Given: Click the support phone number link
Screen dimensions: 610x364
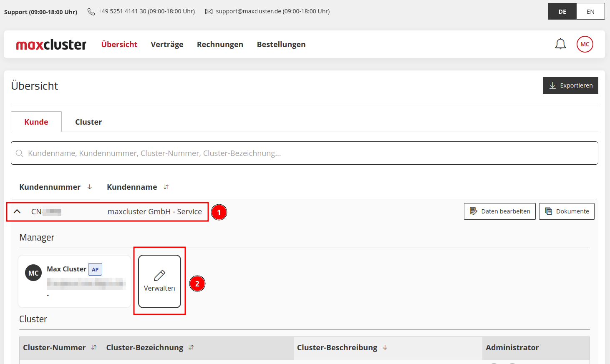Looking at the screenshot, I should 146,11.
